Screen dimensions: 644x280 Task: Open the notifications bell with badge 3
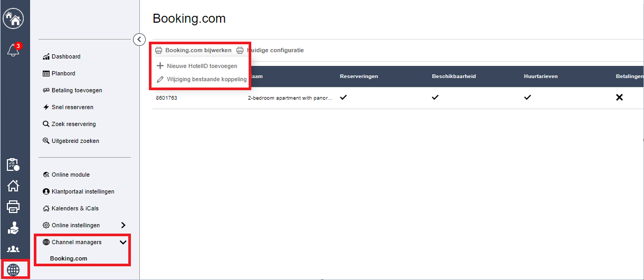point(14,50)
